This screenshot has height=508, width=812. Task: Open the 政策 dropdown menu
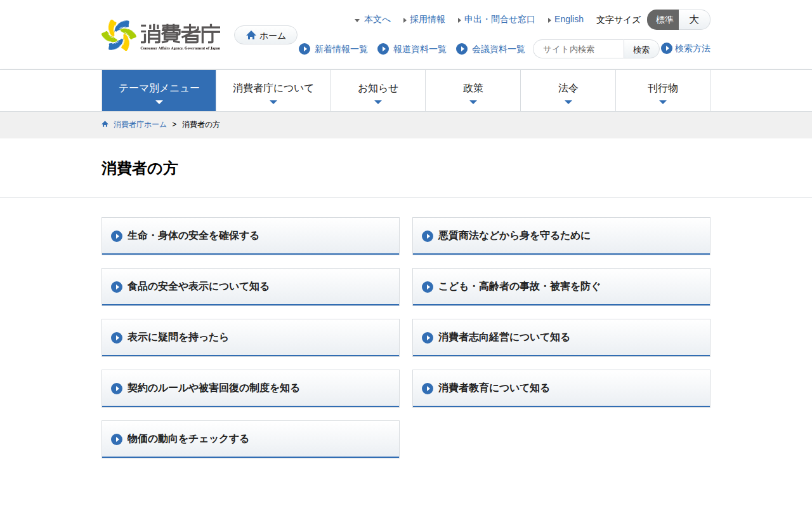coord(473,91)
